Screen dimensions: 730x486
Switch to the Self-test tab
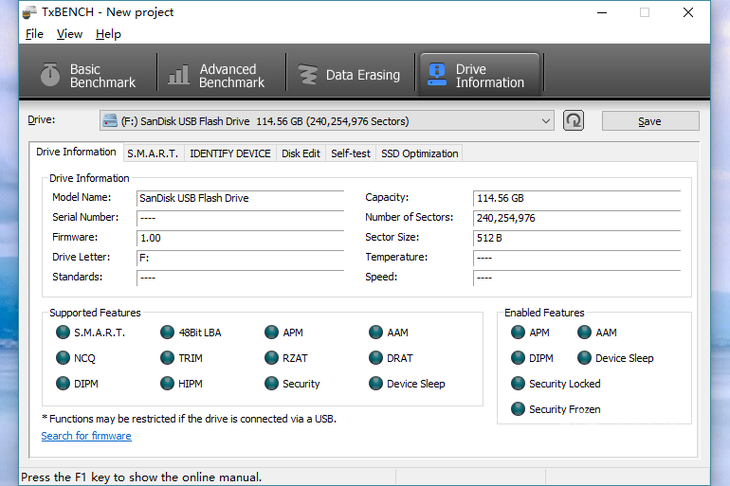click(x=351, y=154)
